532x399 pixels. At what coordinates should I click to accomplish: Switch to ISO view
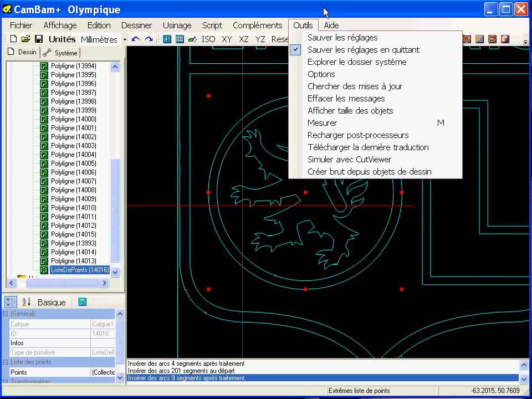click(208, 39)
